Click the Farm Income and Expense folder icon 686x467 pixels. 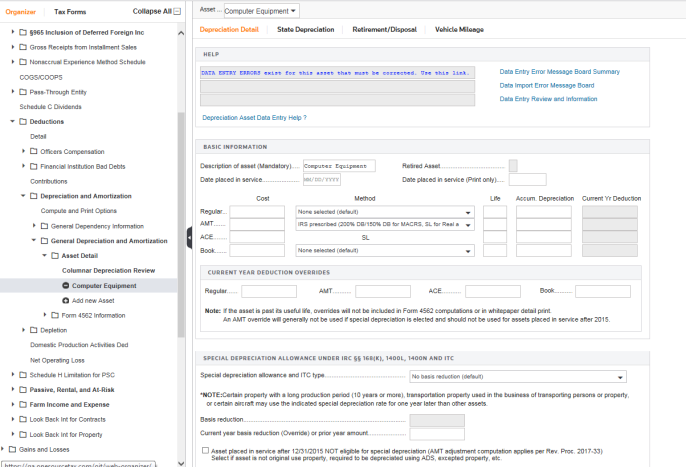(22, 404)
